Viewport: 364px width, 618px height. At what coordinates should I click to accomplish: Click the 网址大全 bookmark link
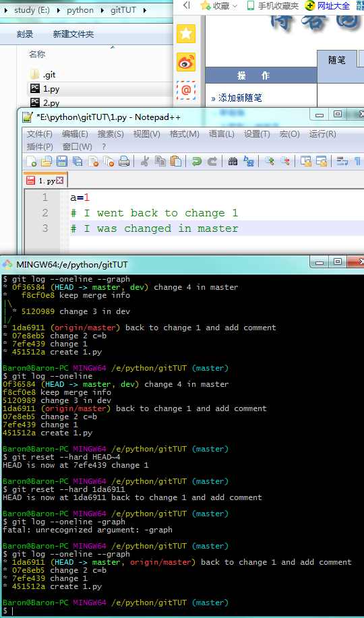[328, 5]
